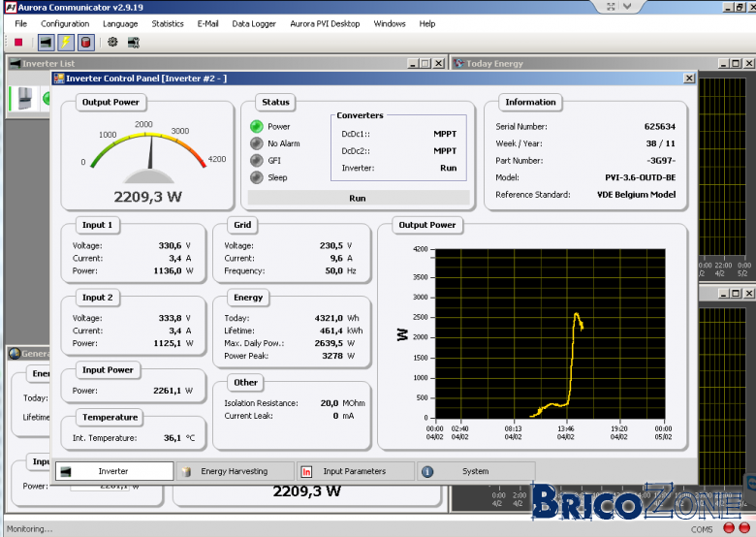
Task: Click the Aurora Communicator app title icon
Action: [11, 7]
